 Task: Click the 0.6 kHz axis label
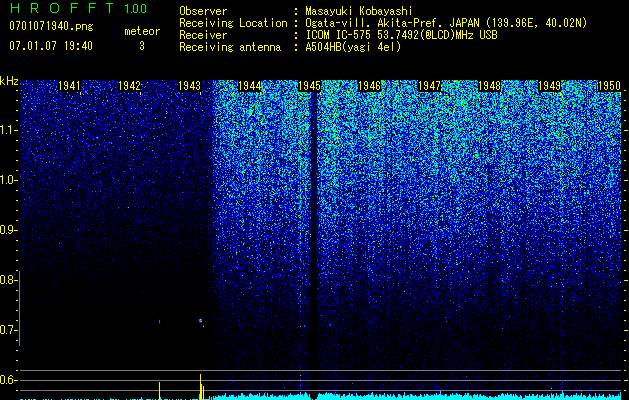(8, 380)
